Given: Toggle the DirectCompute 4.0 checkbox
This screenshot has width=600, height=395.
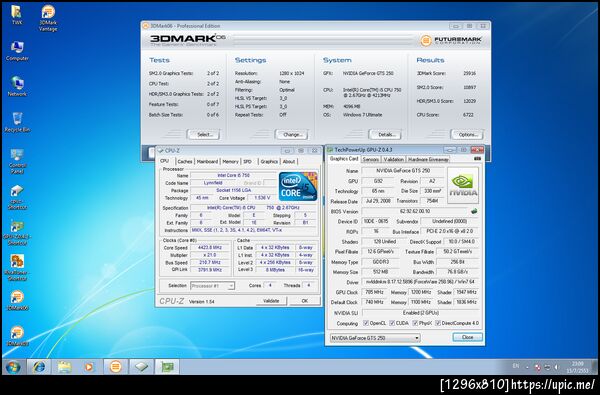Looking at the screenshot, I should [438, 323].
